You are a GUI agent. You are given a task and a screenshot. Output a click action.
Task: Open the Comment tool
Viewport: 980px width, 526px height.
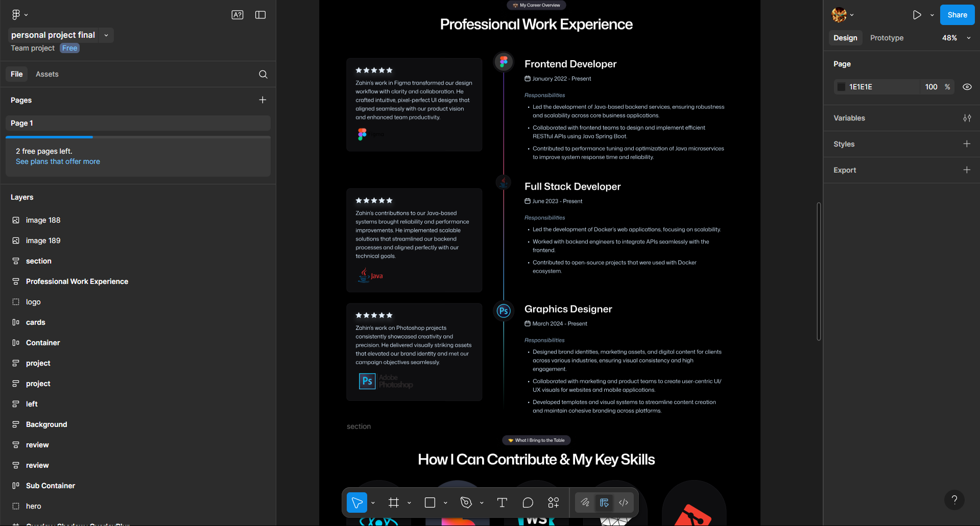point(528,503)
